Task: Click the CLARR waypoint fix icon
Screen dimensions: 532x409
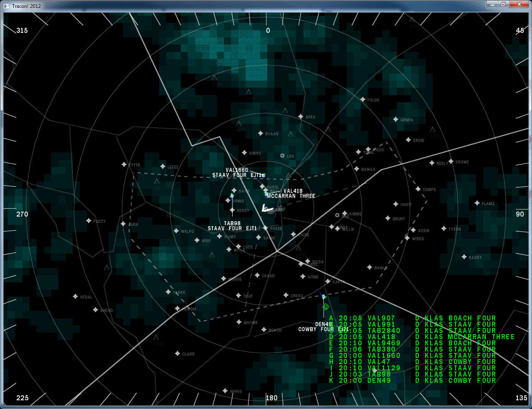Action: [177, 354]
